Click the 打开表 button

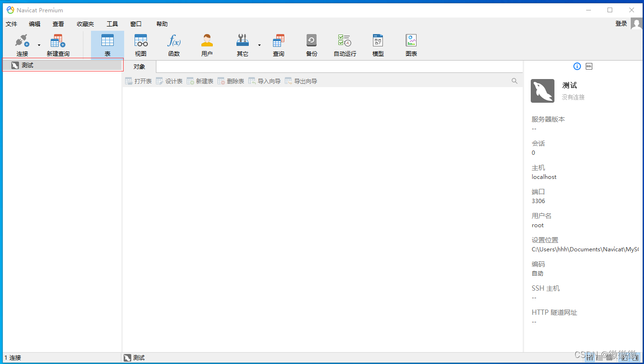pos(138,81)
